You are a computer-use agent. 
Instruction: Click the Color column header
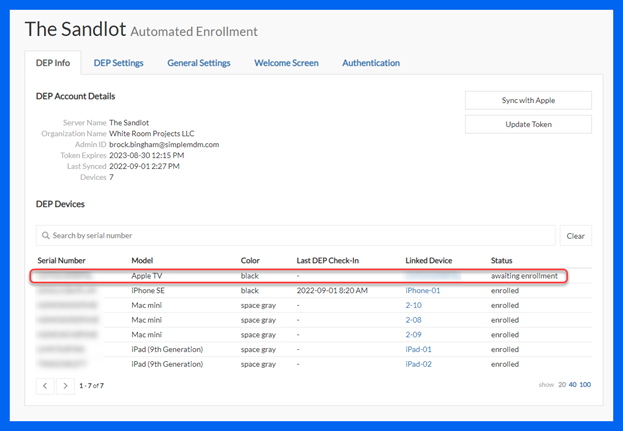pyautogui.click(x=250, y=261)
